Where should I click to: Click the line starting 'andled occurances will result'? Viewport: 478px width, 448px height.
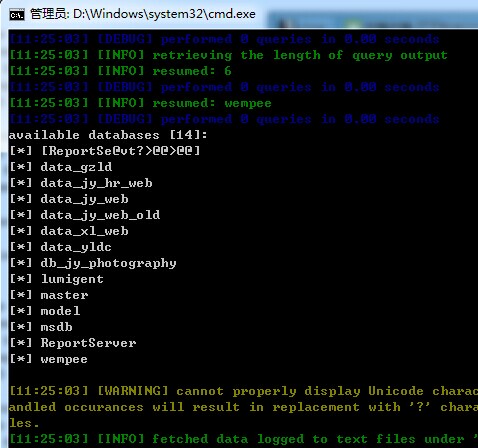point(243,407)
